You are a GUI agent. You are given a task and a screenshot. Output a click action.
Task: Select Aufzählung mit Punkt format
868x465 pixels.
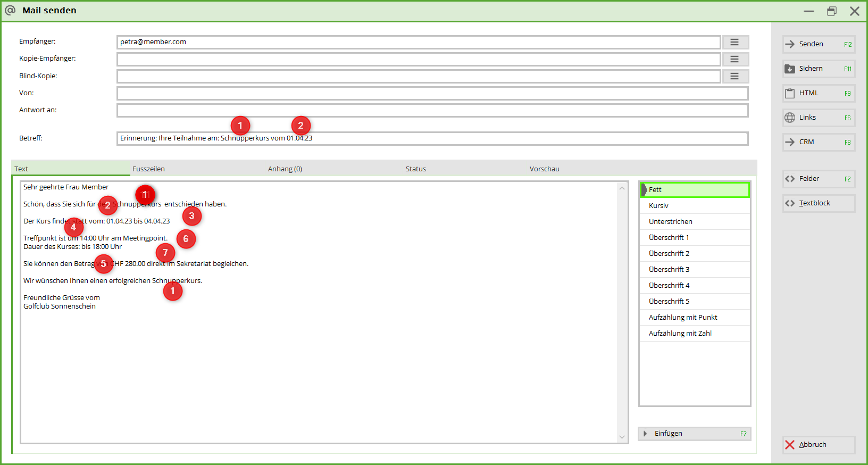click(x=682, y=318)
